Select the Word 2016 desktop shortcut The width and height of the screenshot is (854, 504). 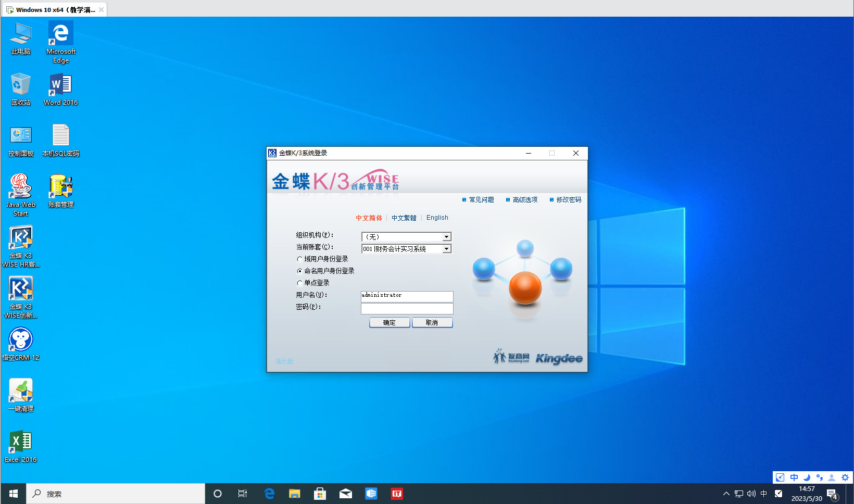point(61,89)
